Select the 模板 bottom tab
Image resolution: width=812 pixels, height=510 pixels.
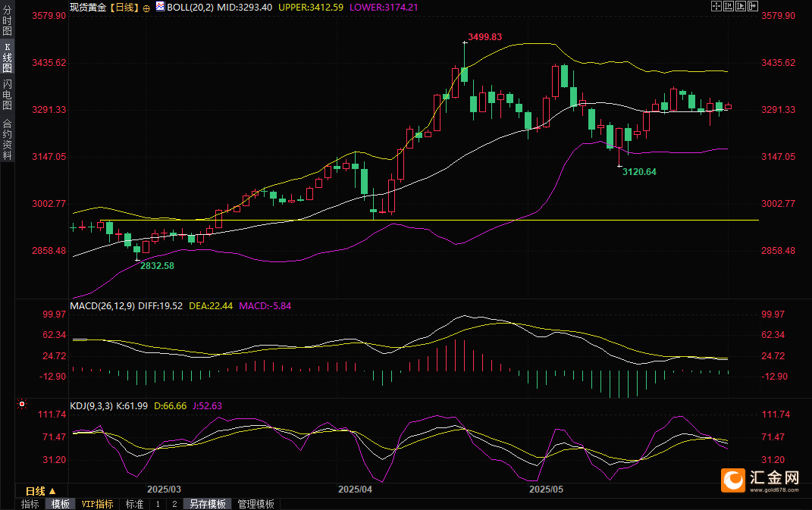(61, 504)
